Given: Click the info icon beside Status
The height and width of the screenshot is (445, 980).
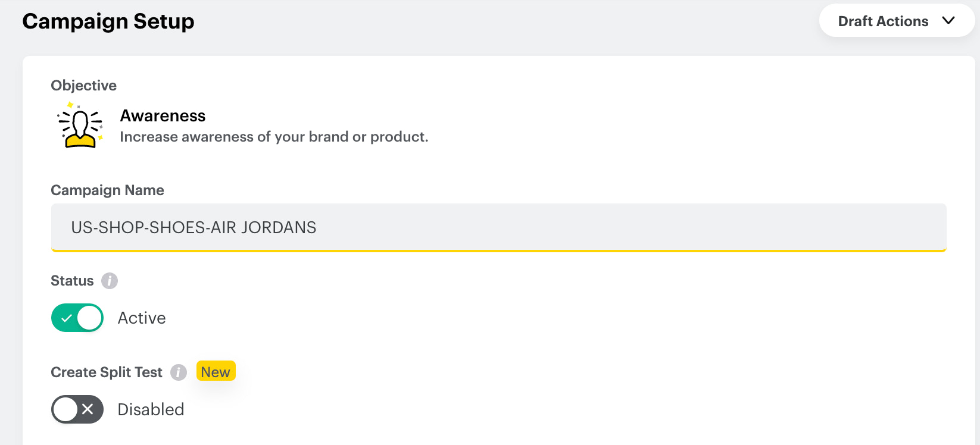Looking at the screenshot, I should point(110,281).
